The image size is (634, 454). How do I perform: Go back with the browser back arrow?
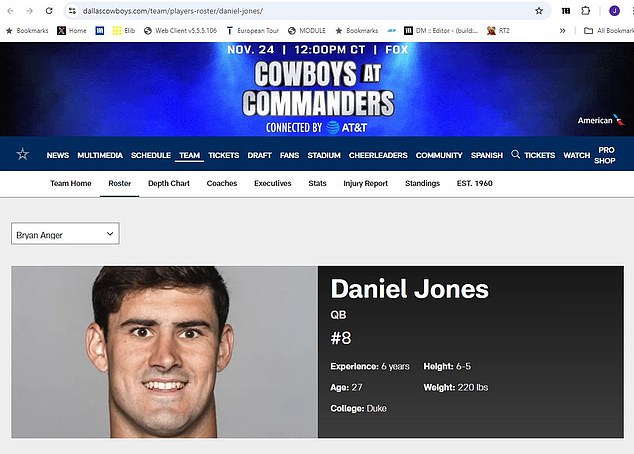(x=11, y=11)
